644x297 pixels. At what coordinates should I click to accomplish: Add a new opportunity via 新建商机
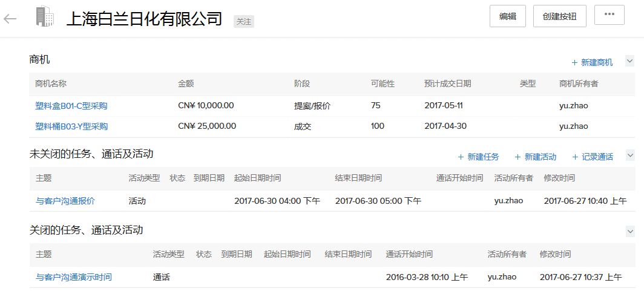592,62
